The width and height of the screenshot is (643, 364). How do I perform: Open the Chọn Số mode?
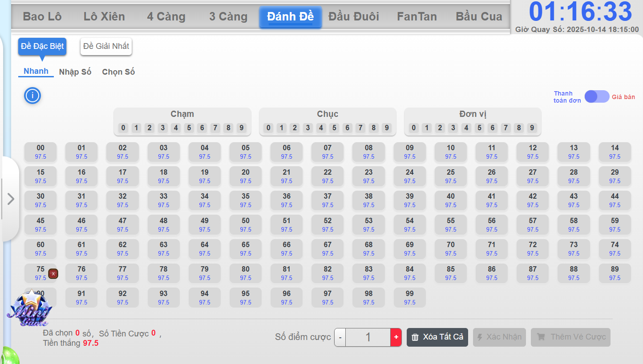click(118, 72)
